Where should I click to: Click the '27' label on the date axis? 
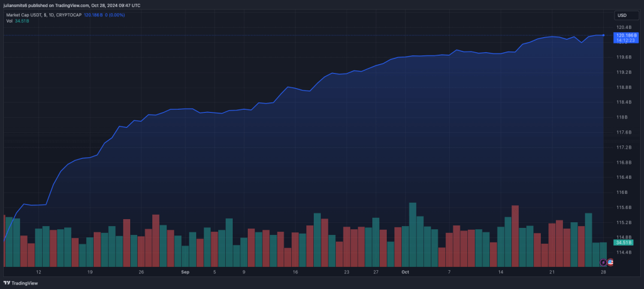[x=376, y=272]
